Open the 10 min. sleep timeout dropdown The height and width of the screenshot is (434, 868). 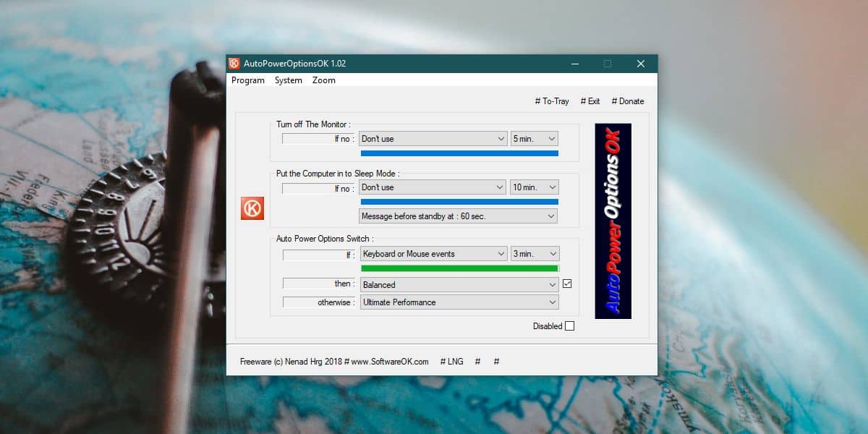pos(535,187)
